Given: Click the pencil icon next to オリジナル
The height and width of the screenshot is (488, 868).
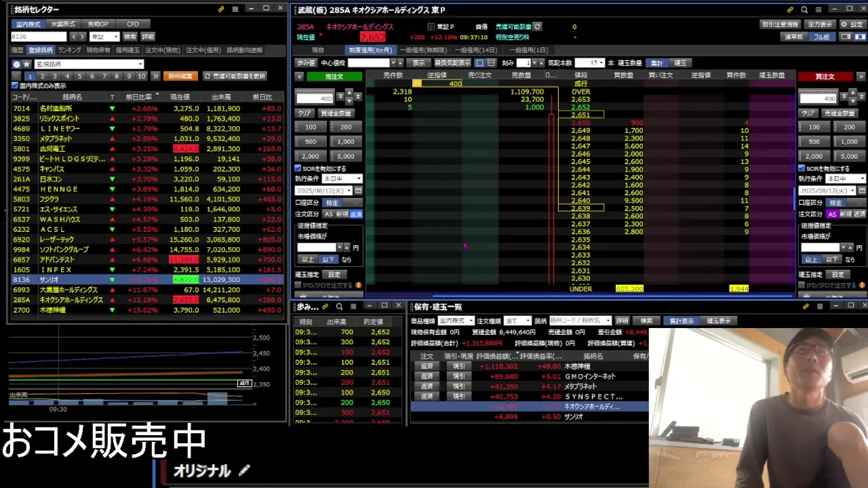Looking at the screenshot, I should click(243, 470).
